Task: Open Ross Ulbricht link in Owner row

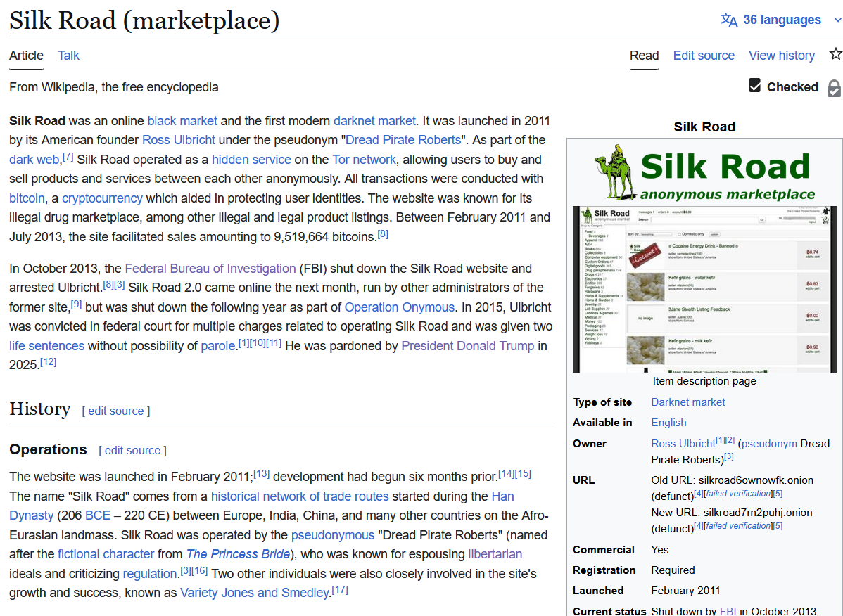Action: point(683,444)
